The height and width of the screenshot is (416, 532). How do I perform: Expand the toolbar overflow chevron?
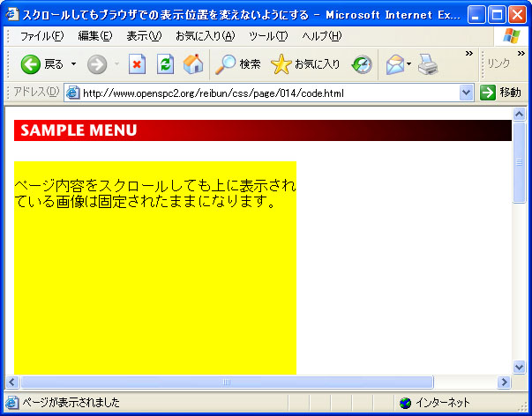coord(468,53)
